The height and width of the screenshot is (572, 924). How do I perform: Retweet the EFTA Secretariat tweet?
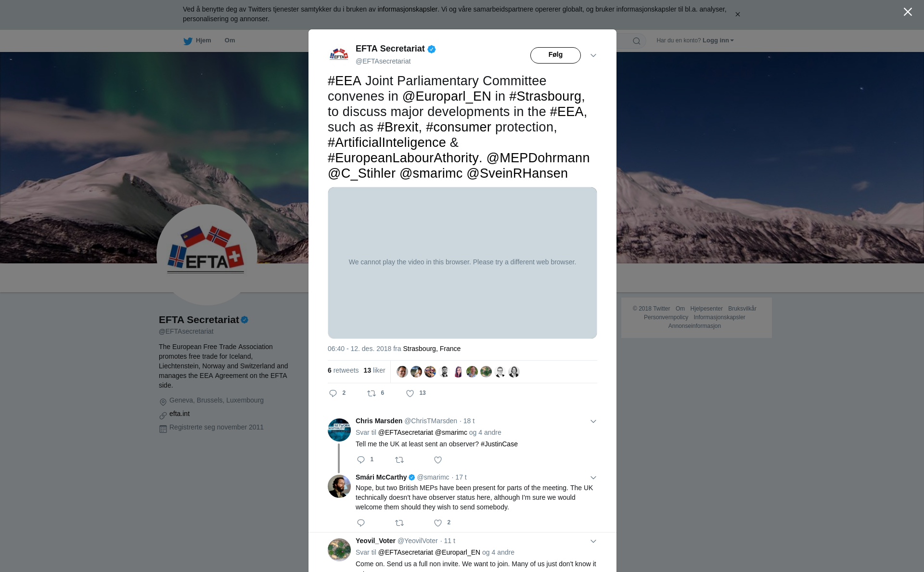click(x=372, y=393)
